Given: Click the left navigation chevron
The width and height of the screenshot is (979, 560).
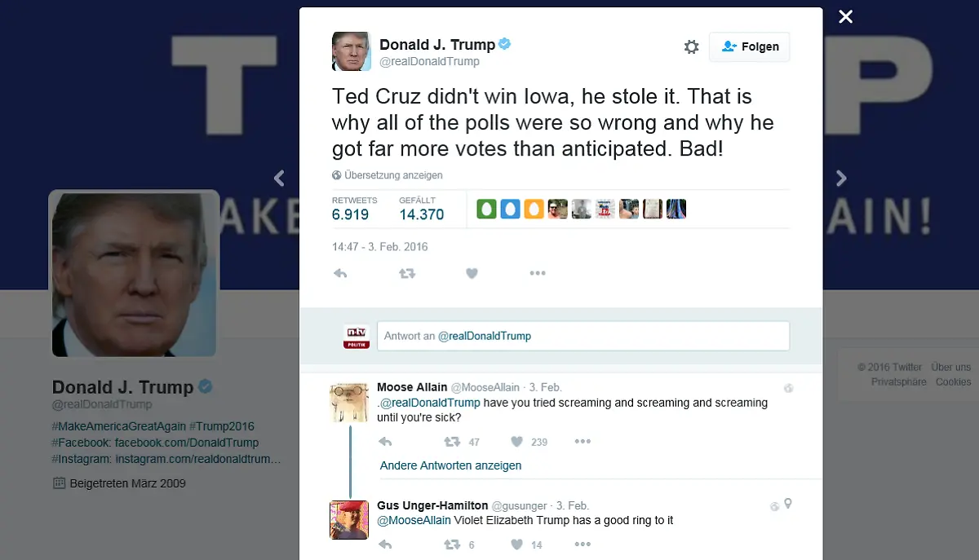Looking at the screenshot, I should pos(279,178).
